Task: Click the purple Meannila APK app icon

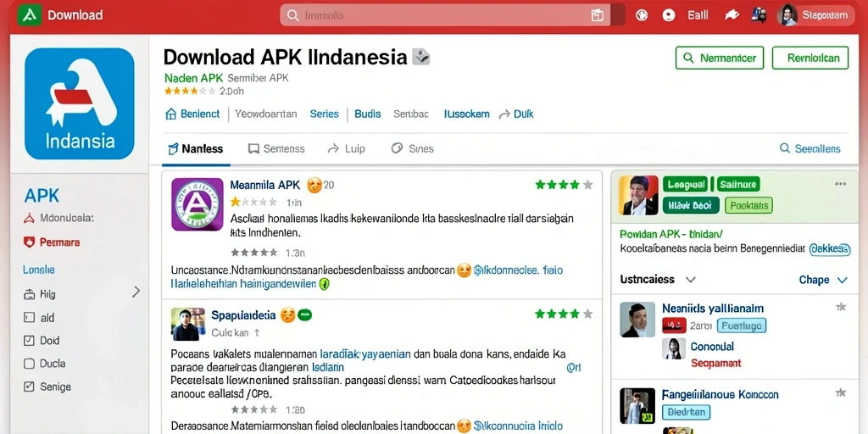Action: pos(197,203)
